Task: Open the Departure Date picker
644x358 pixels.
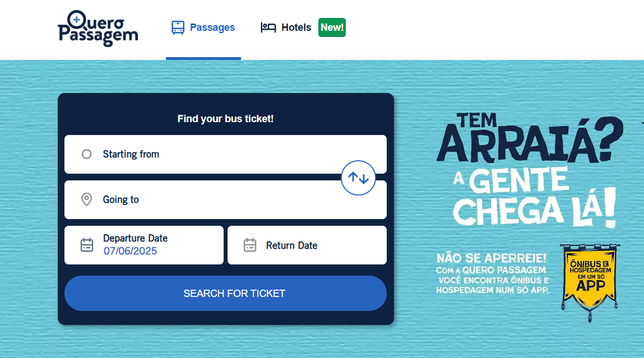Action: 144,245
